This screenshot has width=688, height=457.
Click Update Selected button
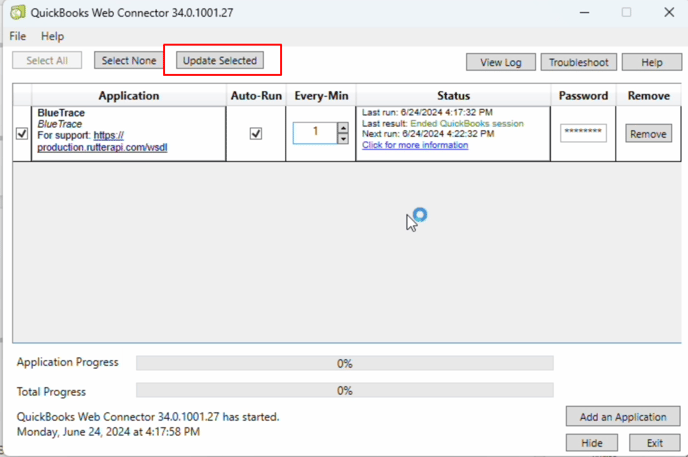(220, 61)
